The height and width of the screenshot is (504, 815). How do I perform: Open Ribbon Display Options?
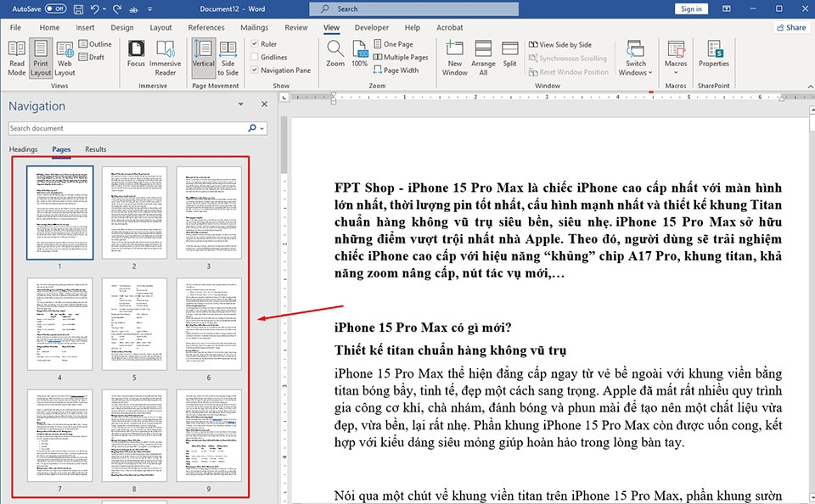727,8
